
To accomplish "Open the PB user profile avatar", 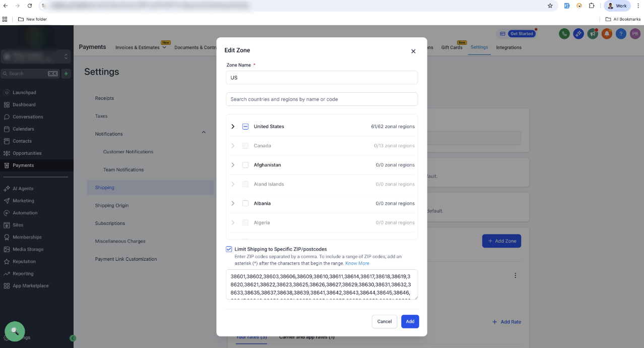I will [635, 34].
